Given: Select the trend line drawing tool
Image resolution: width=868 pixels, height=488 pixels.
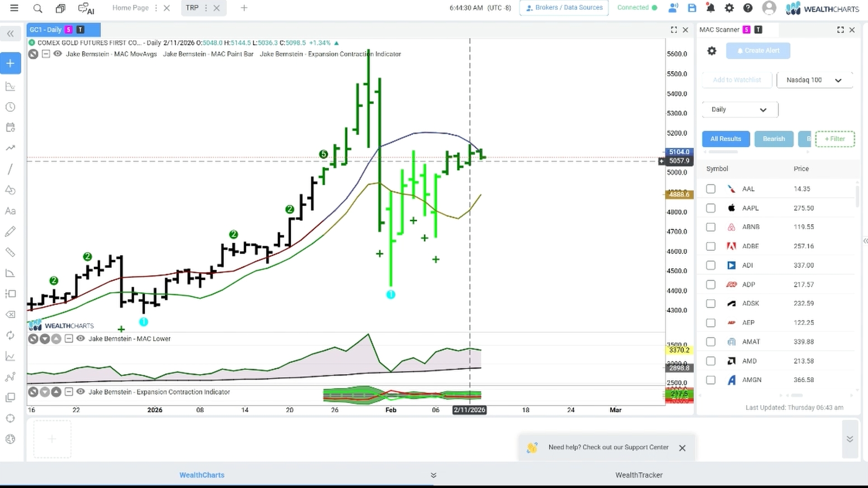Looking at the screenshot, I should click(10, 169).
